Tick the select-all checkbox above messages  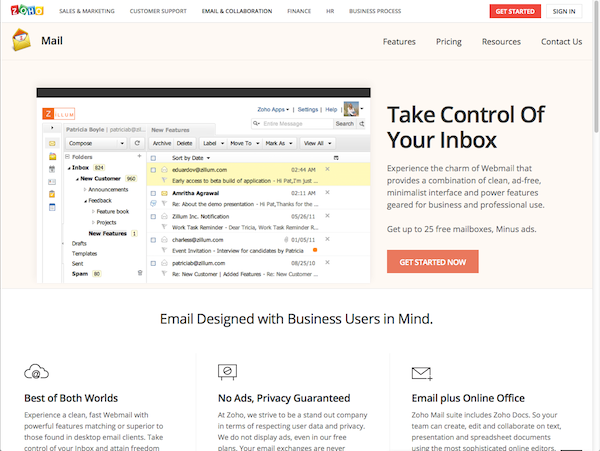[153, 158]
